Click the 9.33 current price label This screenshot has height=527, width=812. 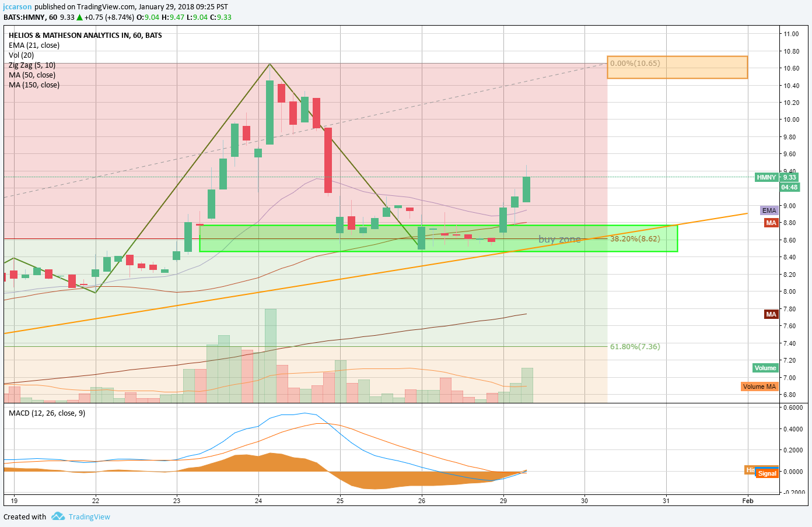789,177
